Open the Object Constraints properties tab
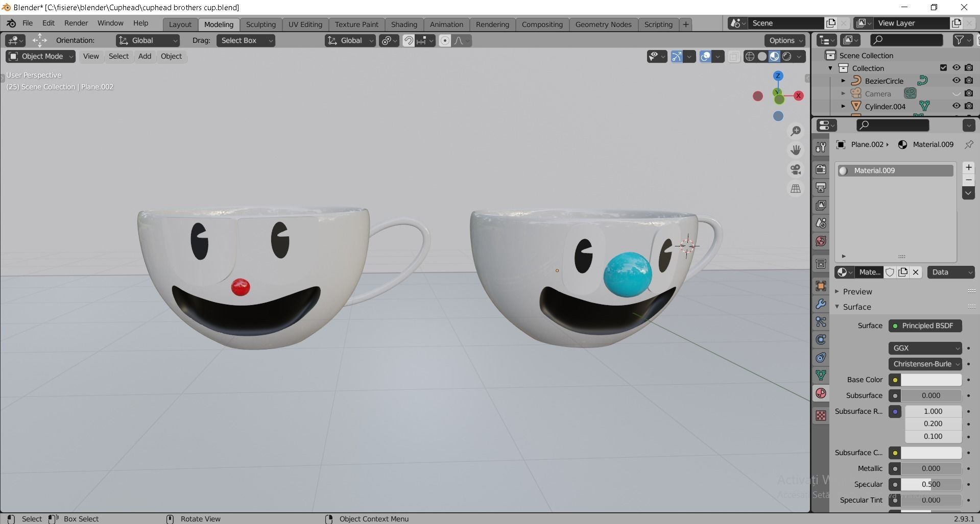Image resolution: width=980 pixels, height=524 pixels. 821,357
